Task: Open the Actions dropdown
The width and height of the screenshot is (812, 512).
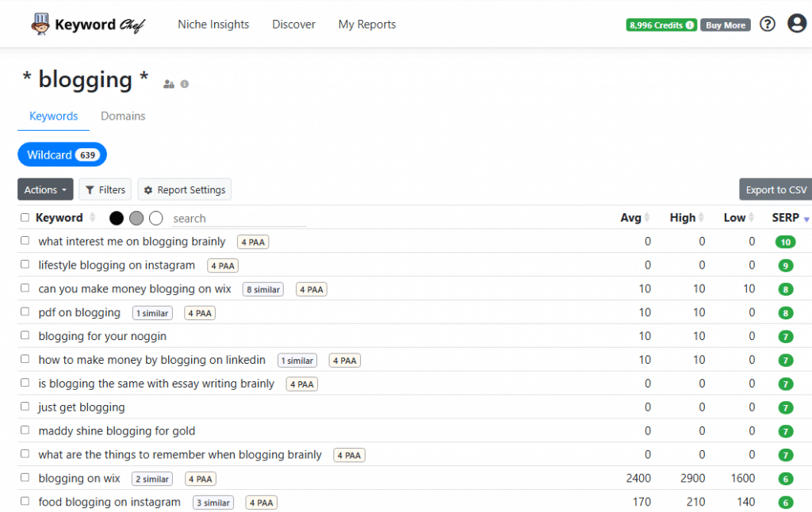Action: tap(45, 189)
